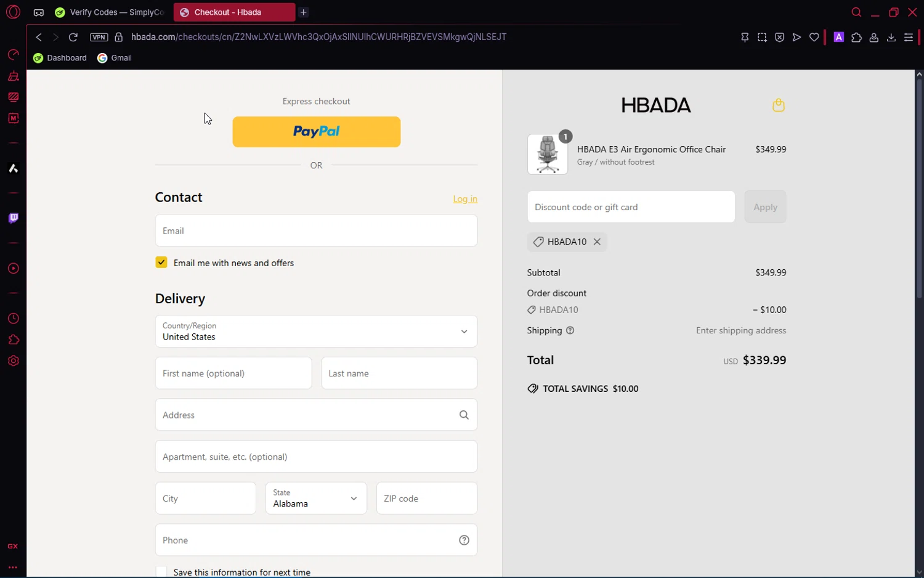Open GX Cleaner broom icon in sidebar
Viewport: 924px width, 578px height.
[13, 76]
